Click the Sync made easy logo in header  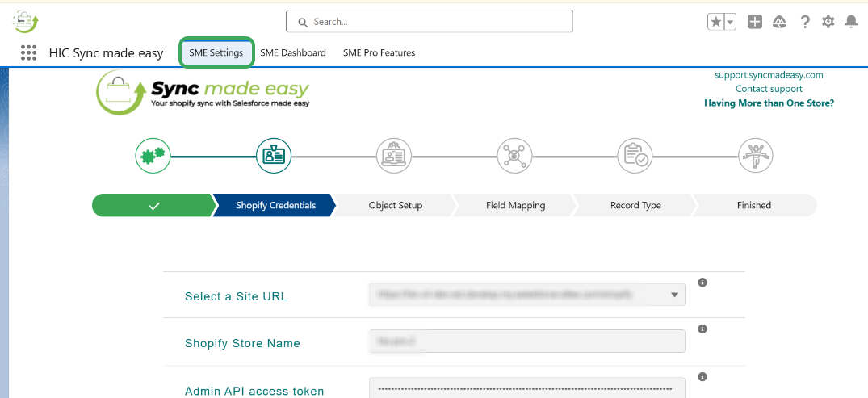click(x=26, y=22)
